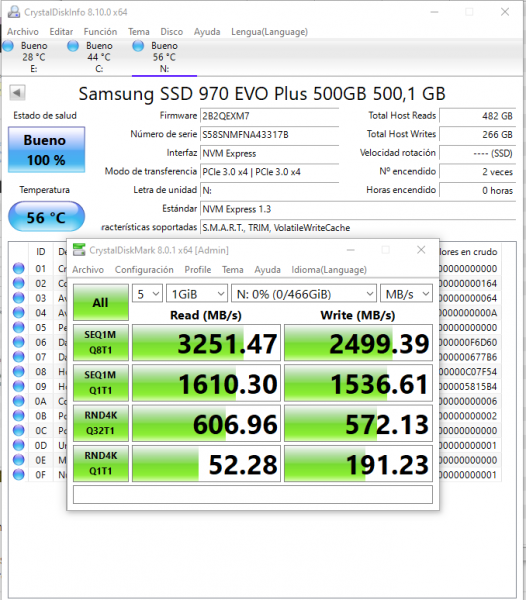The width and height of the screenshot is (526, 600).
Task: Start SEQ1M Q8T1 test button
Action: [101, 342]
